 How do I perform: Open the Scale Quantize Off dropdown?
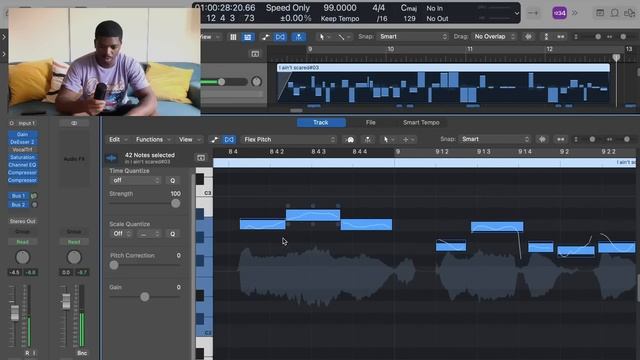[x=121, y=234]
